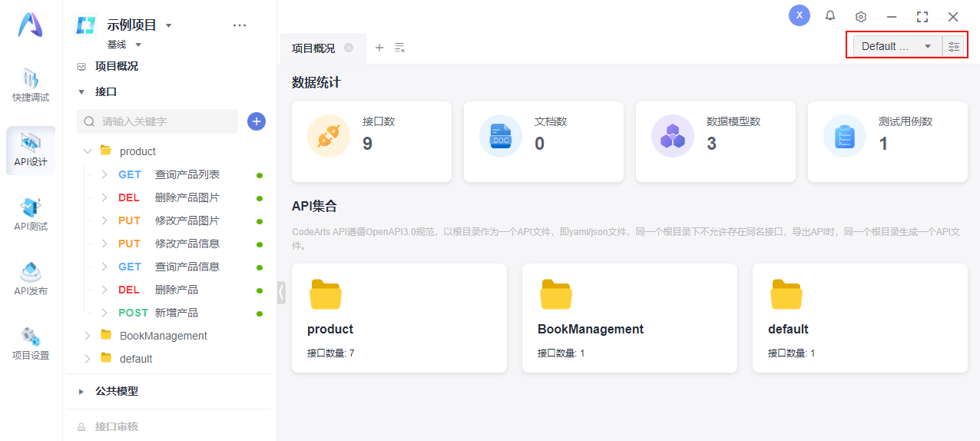
Task: Open the Default environment dropdown
Action: [897, 46]
